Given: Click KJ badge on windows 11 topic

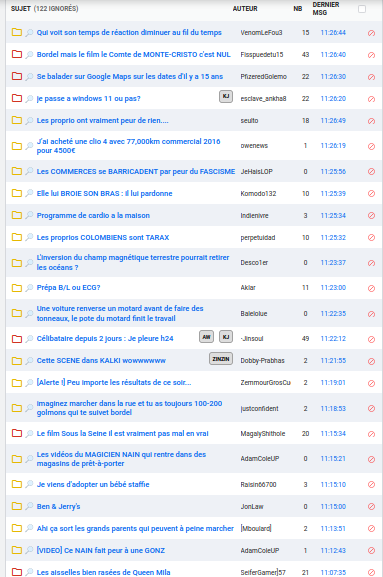Looking at the screenshot, I should coord(226,96).
